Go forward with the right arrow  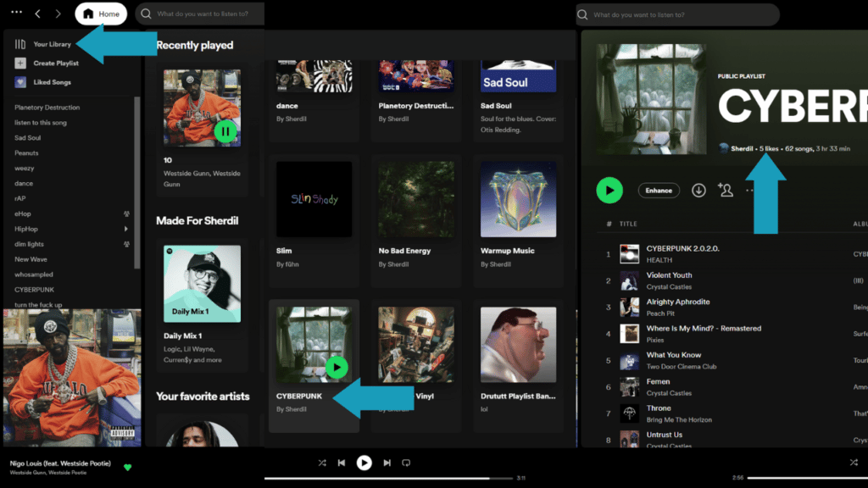58,14
